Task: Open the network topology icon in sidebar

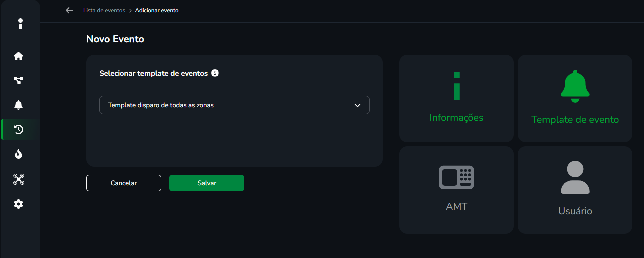Action: point(19,80)
